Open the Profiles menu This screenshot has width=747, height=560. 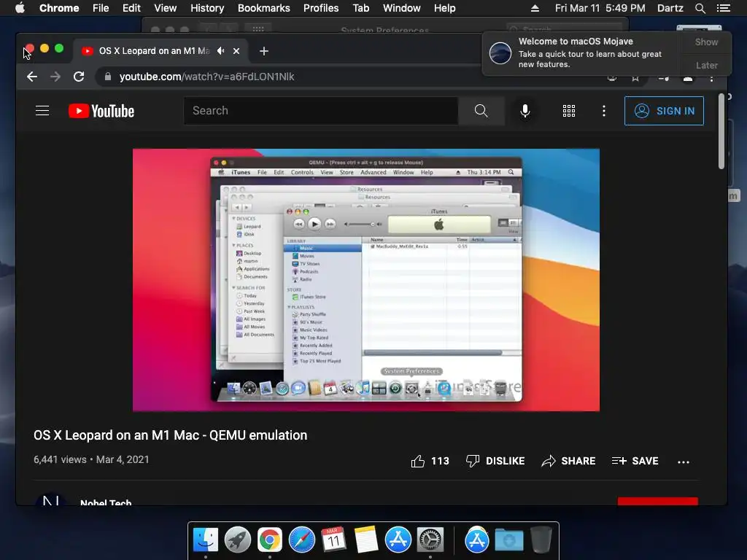pyautogui.click(x=321, y=8)
